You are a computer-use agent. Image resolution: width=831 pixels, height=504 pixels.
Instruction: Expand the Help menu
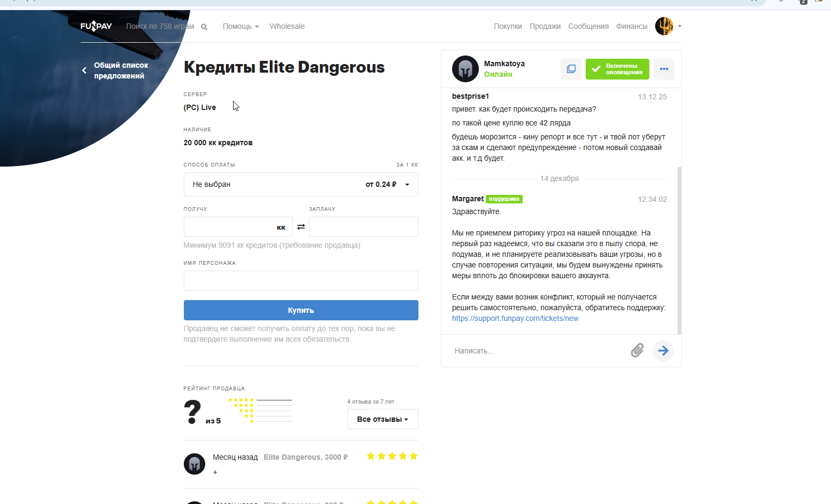pyautogui.click(x=240, y=26)
